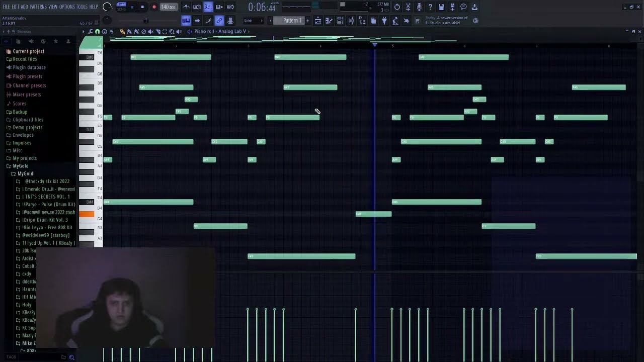
Task: Collapse the top-level MyGold folder
Action: pyautogui.click(x=20, y=166)
